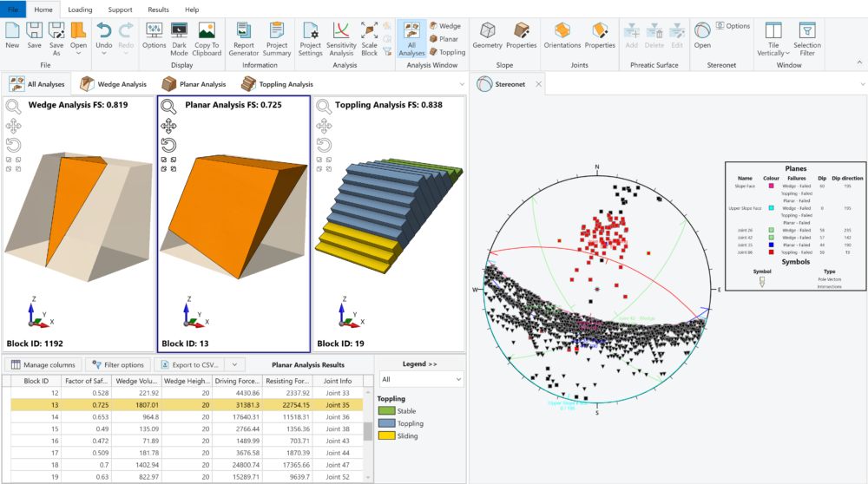
Task: Switch to the Loading ribbon tab
Action: coord(80,10)
